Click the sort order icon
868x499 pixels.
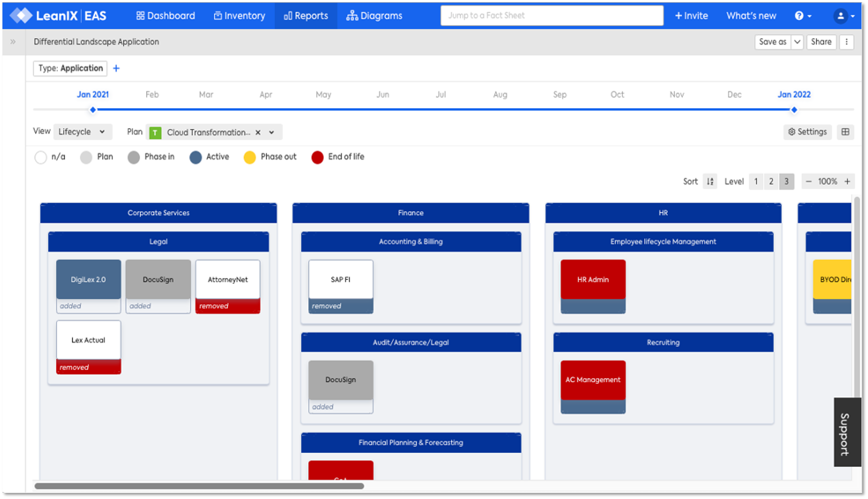tap(710, 181)
